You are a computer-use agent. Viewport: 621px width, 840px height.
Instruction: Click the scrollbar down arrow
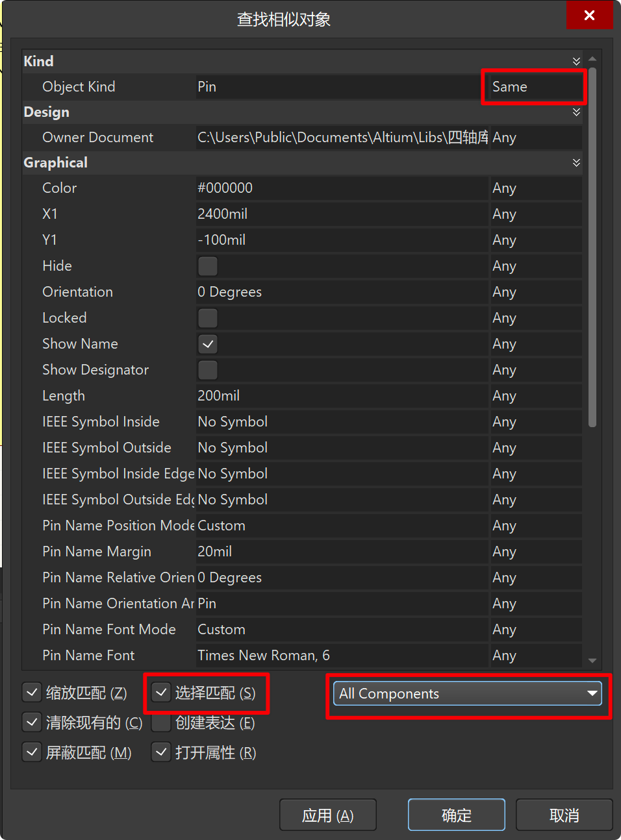[x=592, y=660]
